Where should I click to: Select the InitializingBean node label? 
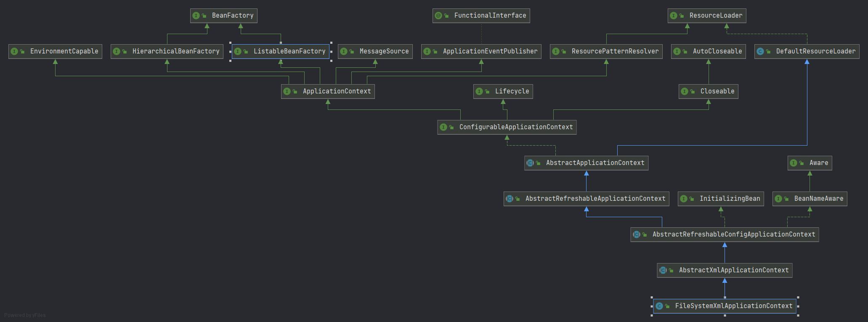point(730,199)
